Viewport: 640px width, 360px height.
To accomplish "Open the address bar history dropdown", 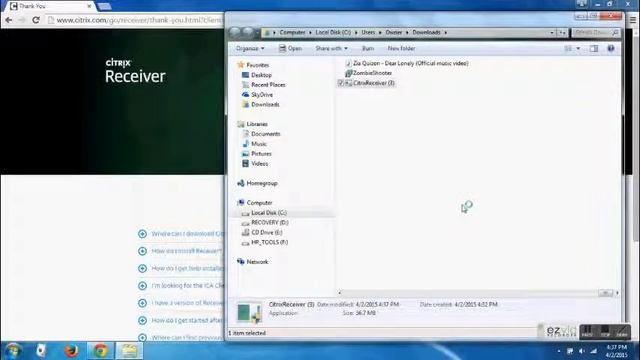I will click(x=552, y=32).
